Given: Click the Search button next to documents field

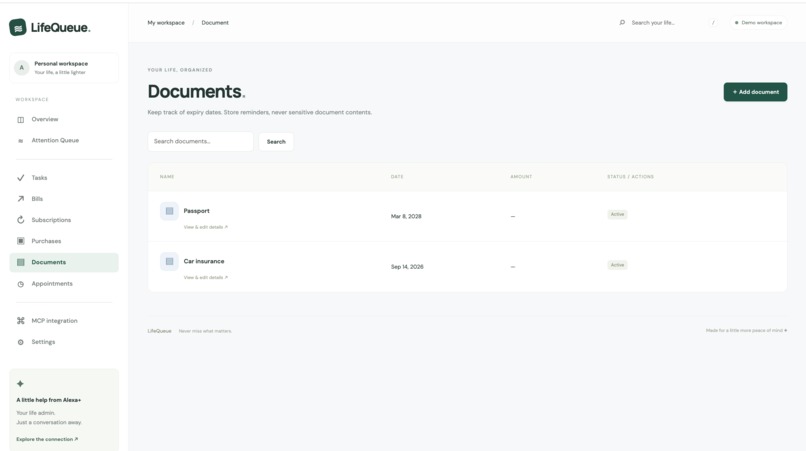Looking at the screenshot, I should coord(276,141).
